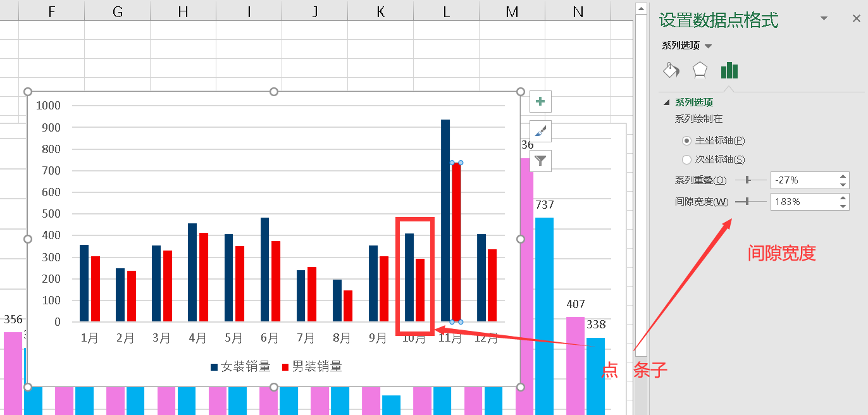Collapse the 系列选项 section triangle
868x415 pixels.
pos(666,102)
